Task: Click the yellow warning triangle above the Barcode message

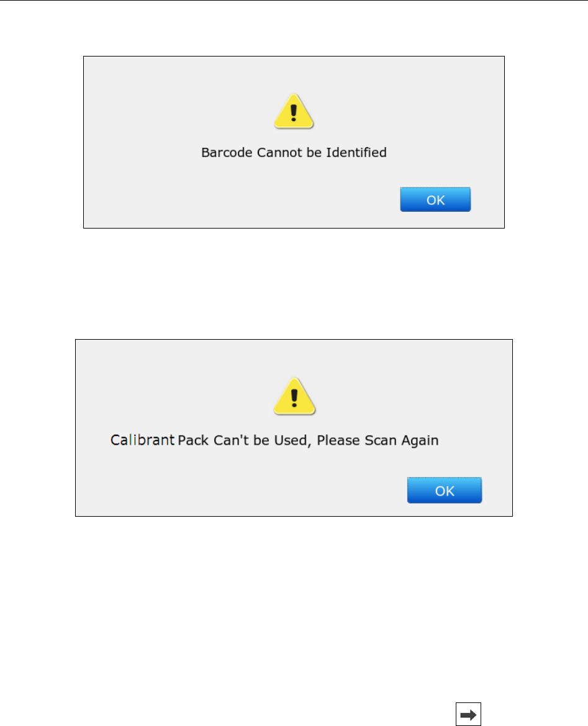Action: (294, 111)
